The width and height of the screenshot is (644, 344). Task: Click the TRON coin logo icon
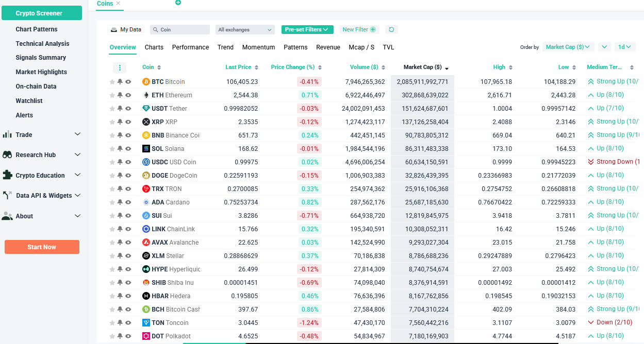pos(146,189)
